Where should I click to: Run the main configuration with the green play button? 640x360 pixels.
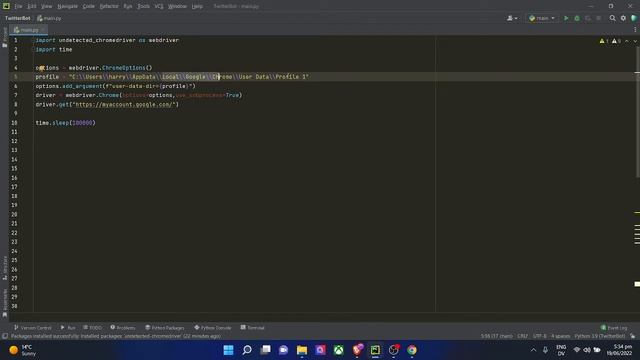566,18
